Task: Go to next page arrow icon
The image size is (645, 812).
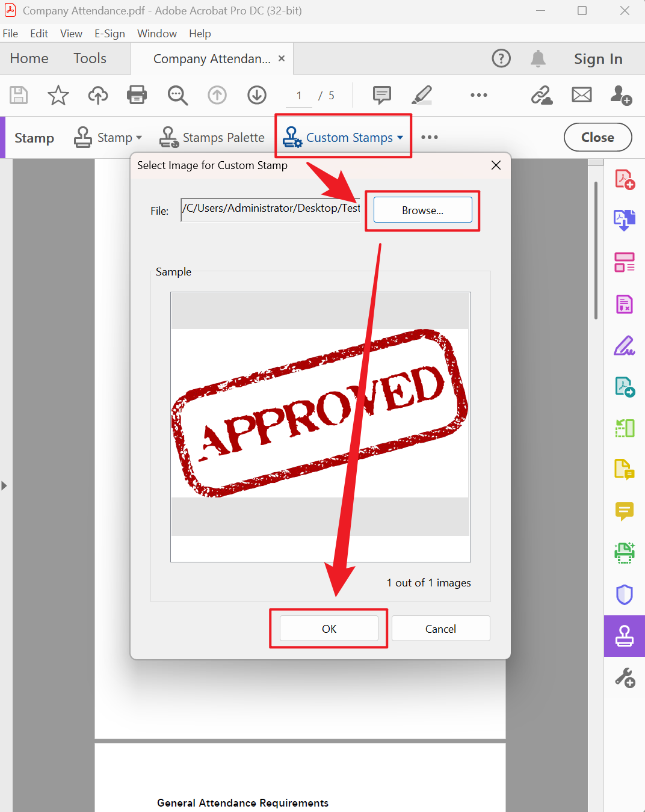Action: 257,95
